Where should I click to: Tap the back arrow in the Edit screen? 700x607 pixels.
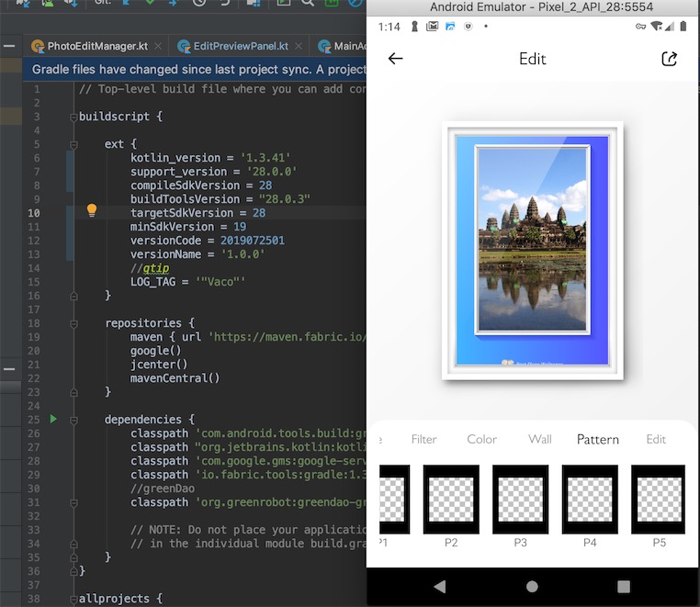[395, 59]
